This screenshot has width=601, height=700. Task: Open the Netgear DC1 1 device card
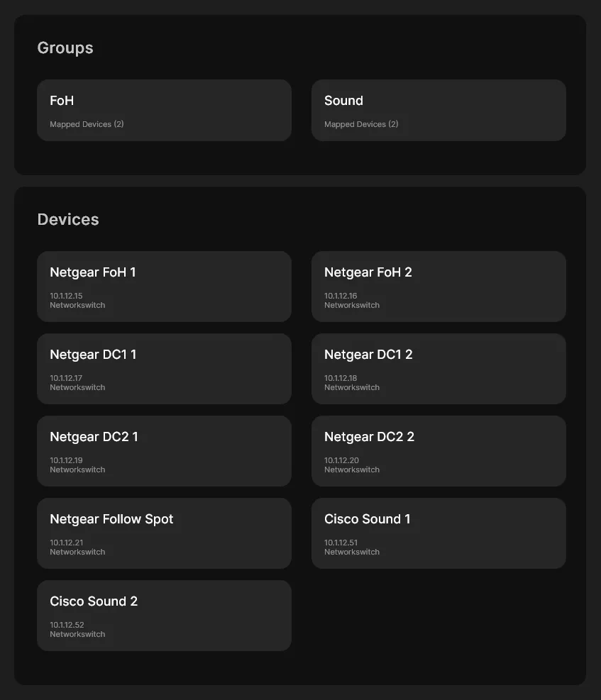(x=164, y=368)
